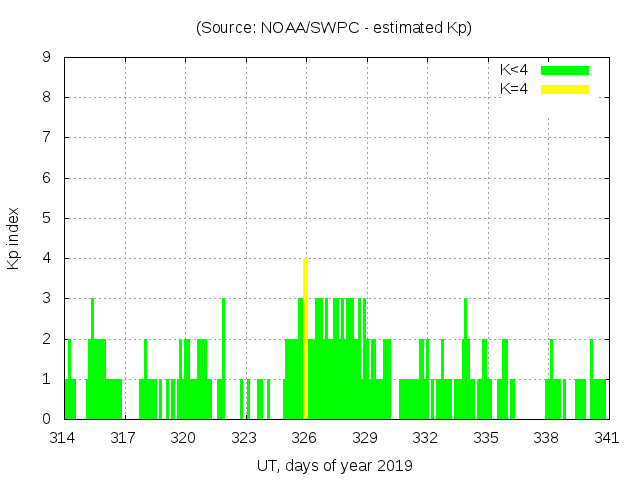640x480 pixels.
Task: Click the "Kp index" y-axis label
Action: coord(14,238)
